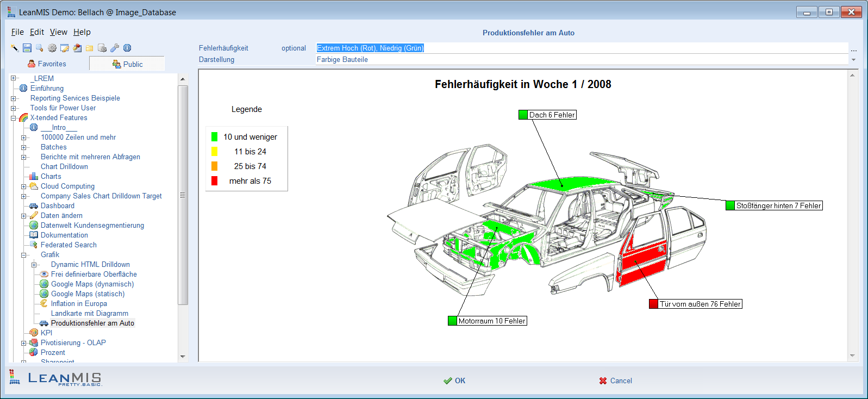The height and width of the screenshot is (399, 868).
Task: Click the yellow folder toolbar icon
Action: point(90,48)
